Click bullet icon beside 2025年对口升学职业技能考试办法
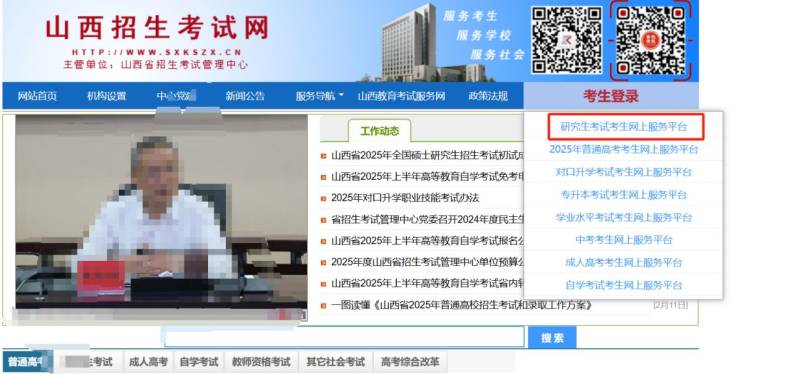Image resolution: width=800 pixels, height=374 pixels. pyautogui.click(x=323, y=198)
